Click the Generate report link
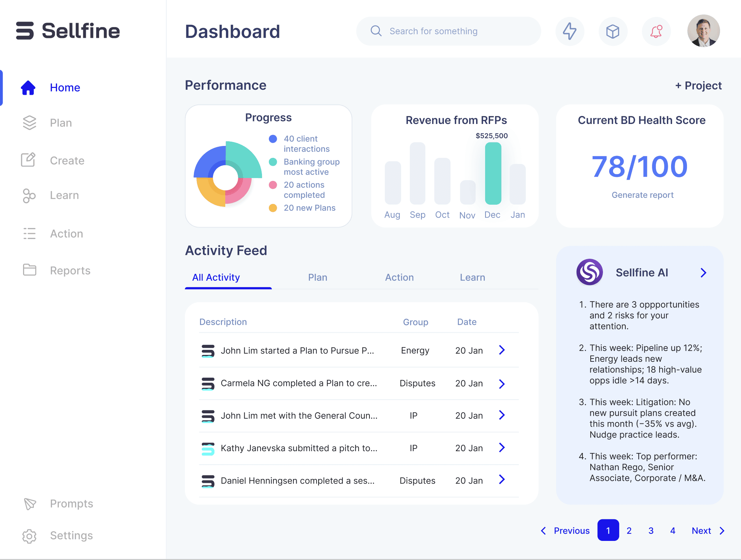Image resolution: width=741 pixels, height=560 pixels. click(642, 195)
